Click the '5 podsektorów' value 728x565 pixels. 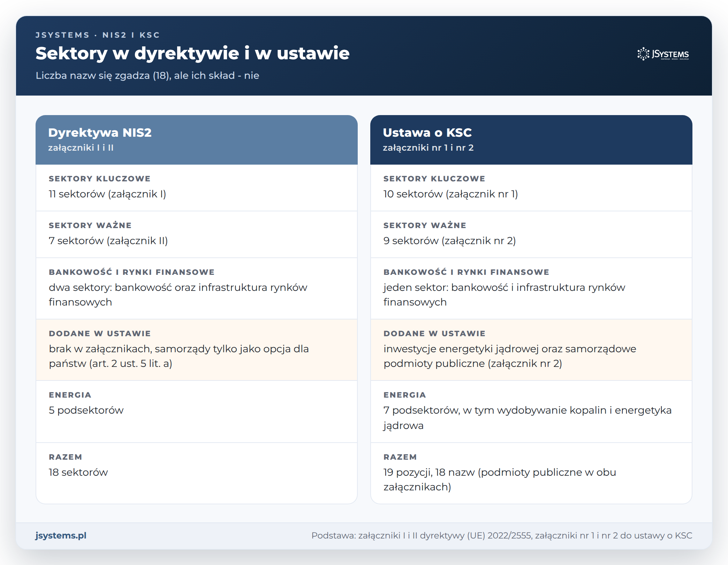click(86, 410)
